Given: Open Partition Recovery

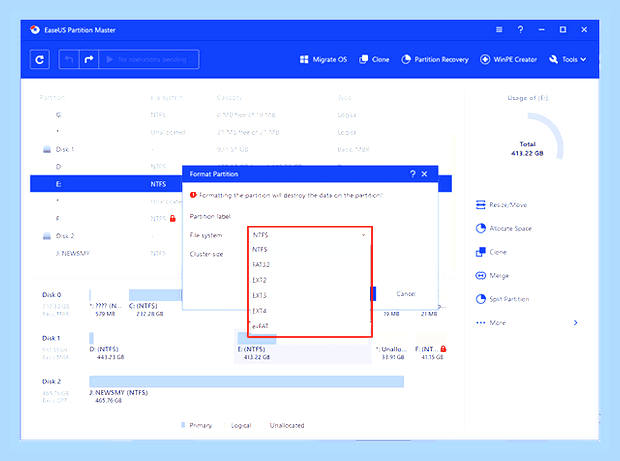Looking at the screenshot, I should 435,59.
